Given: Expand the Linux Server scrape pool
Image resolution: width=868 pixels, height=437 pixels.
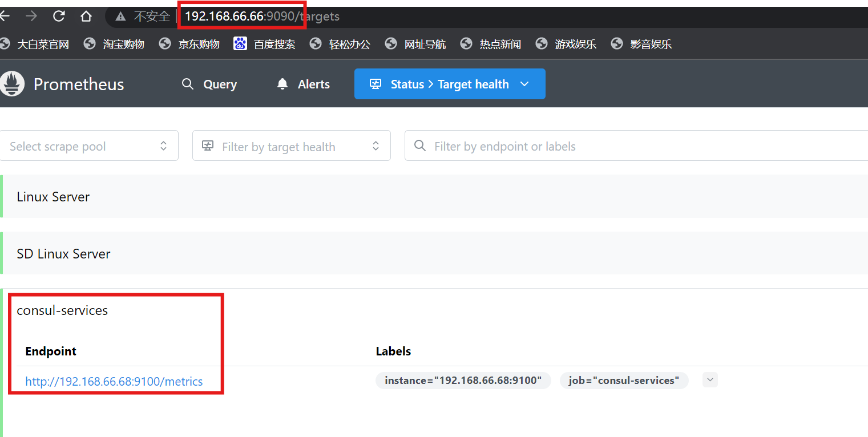Looking at the screenshot, I should click(434, 196).
